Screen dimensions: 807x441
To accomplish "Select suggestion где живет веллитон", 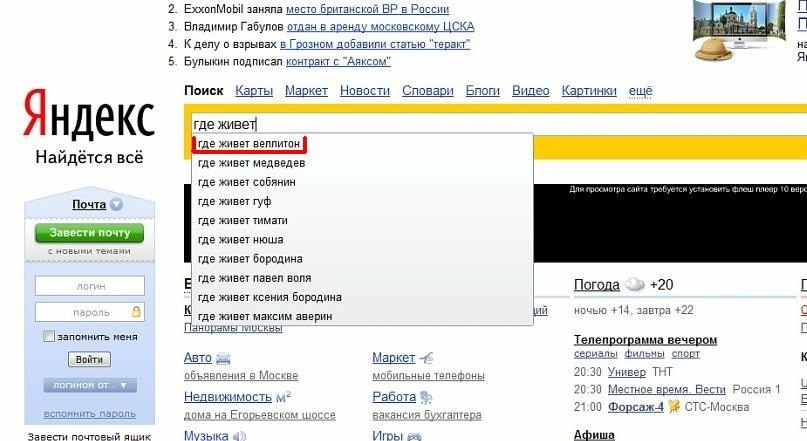I will click(249, 144).
